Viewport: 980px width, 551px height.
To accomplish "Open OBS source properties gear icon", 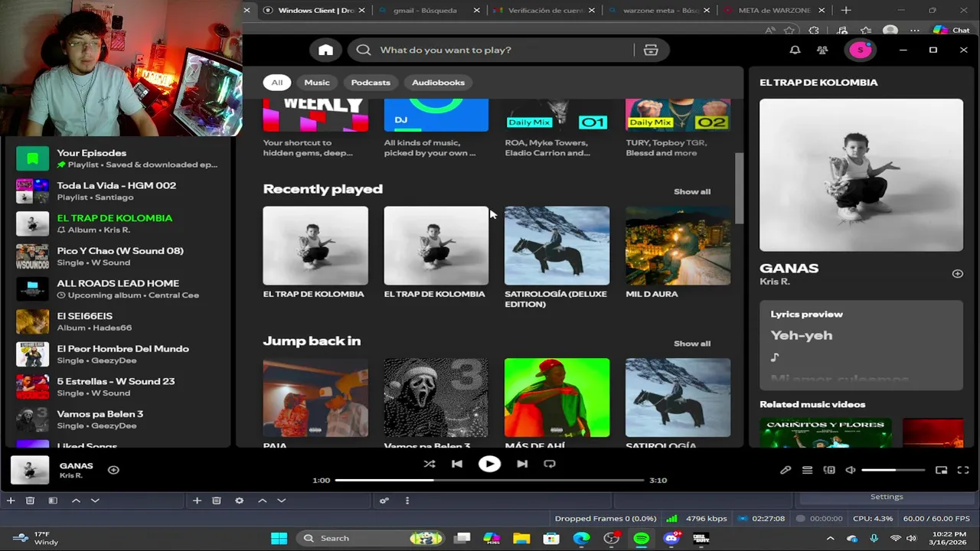I will [x=239, y=500].
